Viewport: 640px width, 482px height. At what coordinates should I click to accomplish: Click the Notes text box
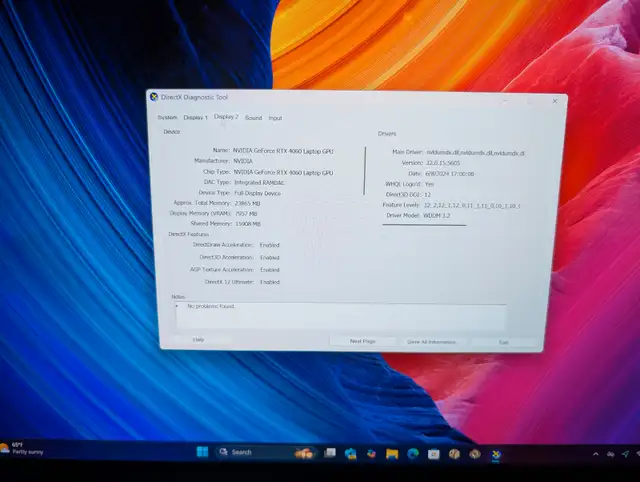coord(341,315)
